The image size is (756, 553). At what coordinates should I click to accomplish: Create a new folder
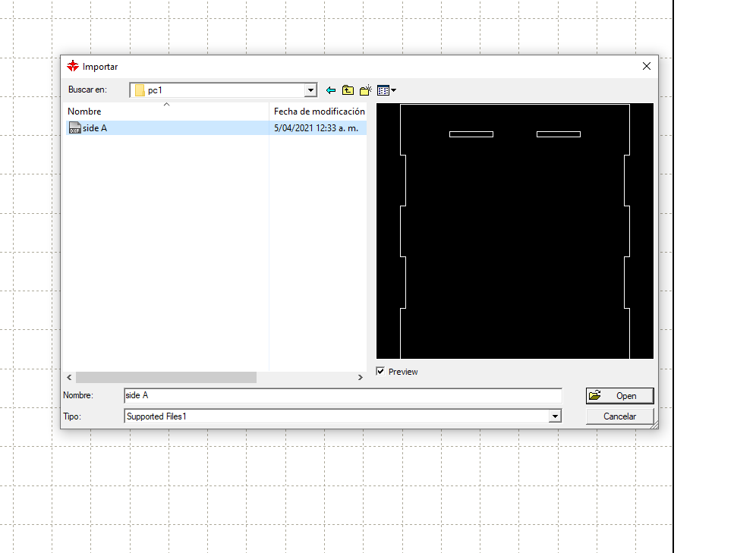(x=365, y=90)
